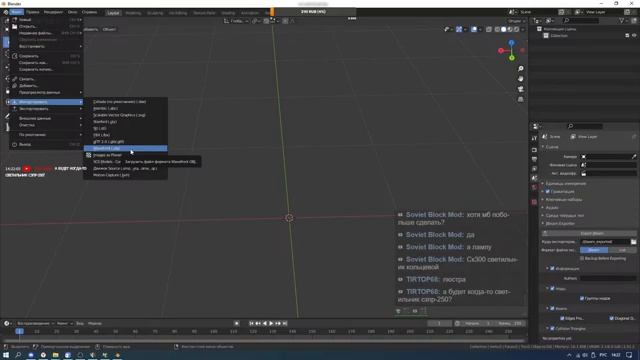
Task: Click the End frame 250 field
Action: (x=509, y=323)
